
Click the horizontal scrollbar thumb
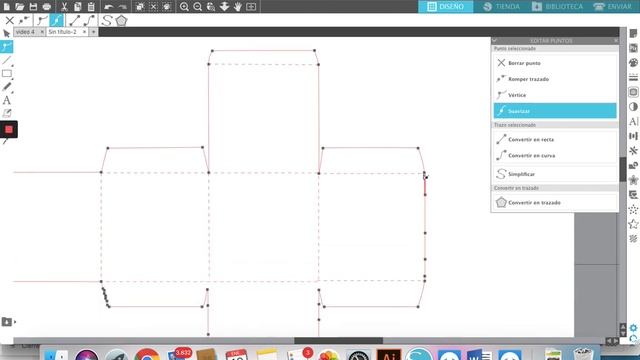(x=338, y=340)
